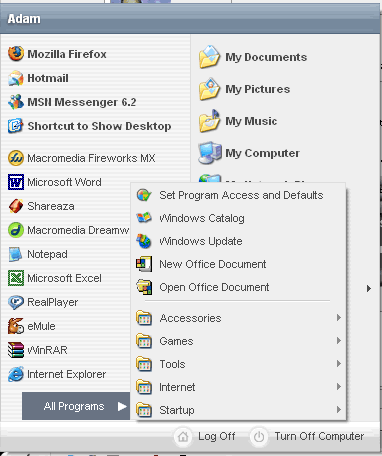Expand the Games submenu arrow
Image resolution: width=382 pixels, height=456 pixels.
339,341
